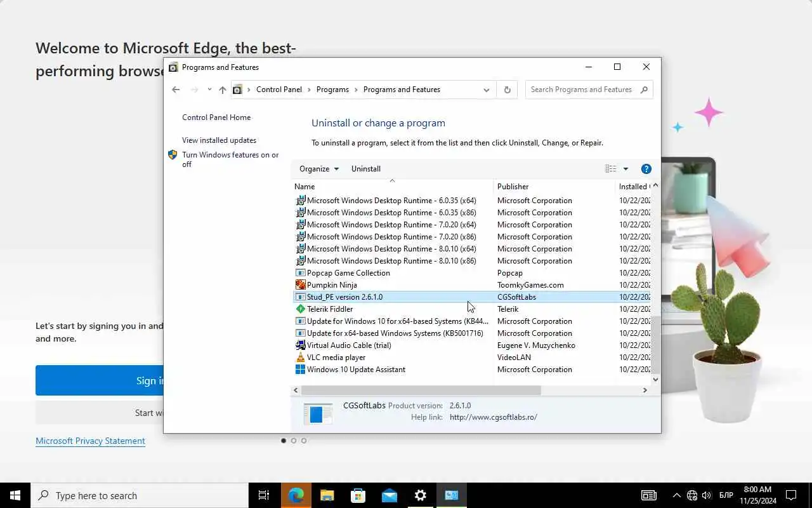Image resolution: width=812 pixels, height=508 pixels.
Task: Open the change view dropdown arrow
Action: (625, 169)
